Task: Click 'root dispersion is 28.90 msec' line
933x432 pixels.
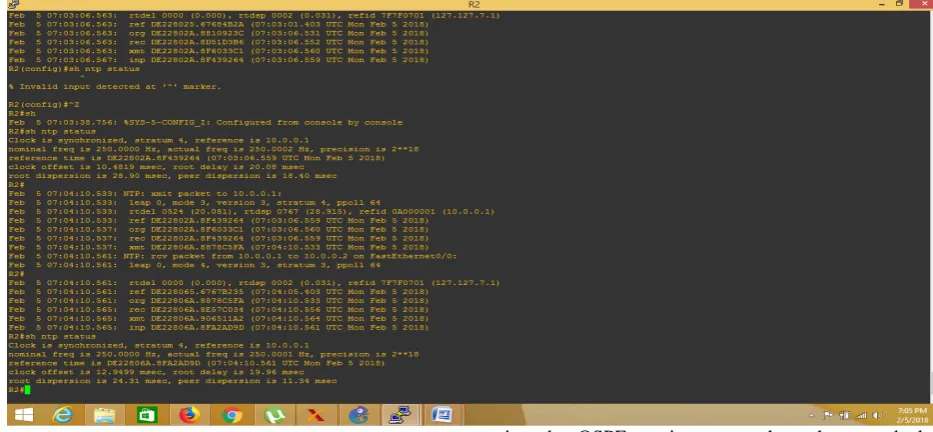Action: click(173, 176)
